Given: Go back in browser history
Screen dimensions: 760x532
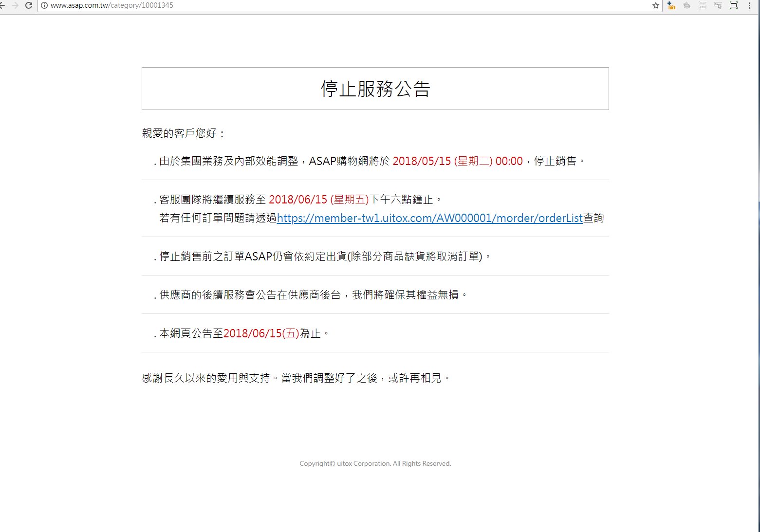Looking at the screenshot, I should tap(2, 5).
